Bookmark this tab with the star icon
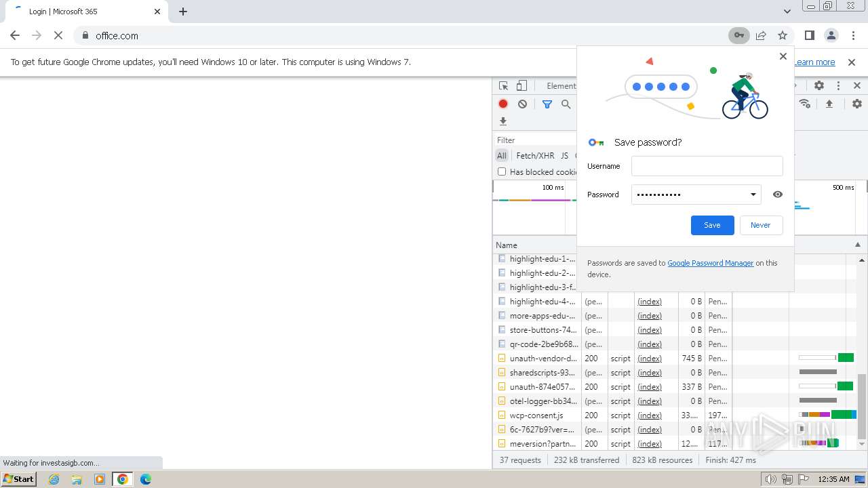Image resolution: width=868 pixels, height=488 pixels. tap(783, 35)
